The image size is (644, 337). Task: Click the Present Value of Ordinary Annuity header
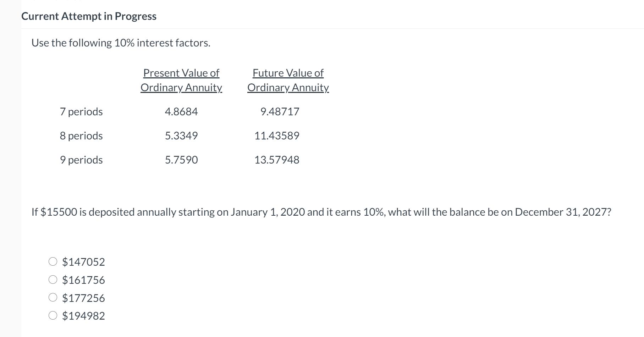[x=181, y=80]
